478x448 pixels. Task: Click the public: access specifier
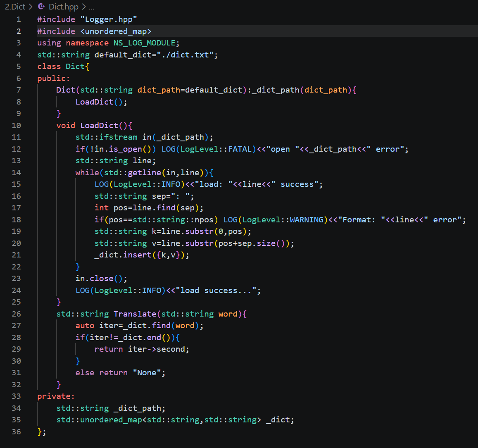pyautogui.click(x=54, y=79)
